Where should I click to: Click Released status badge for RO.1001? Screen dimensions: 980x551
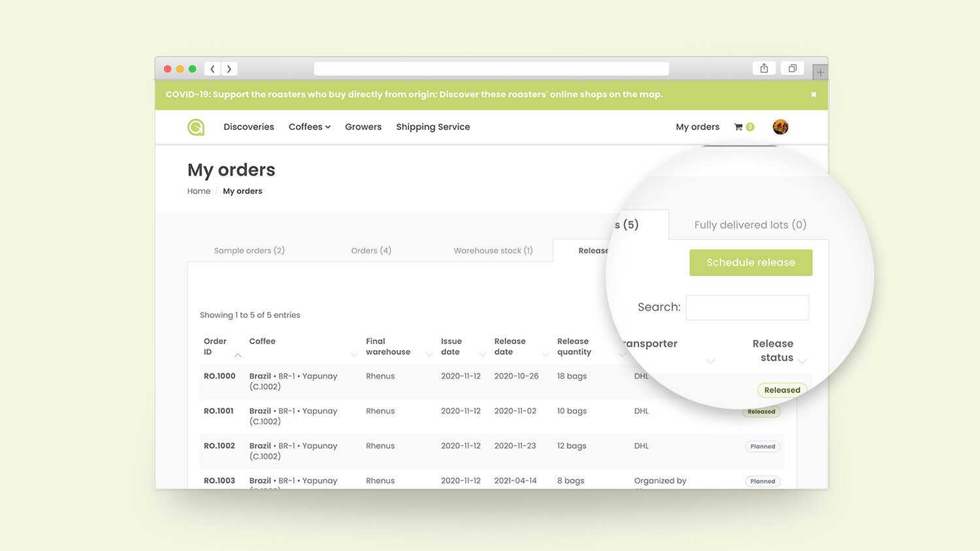761,412
